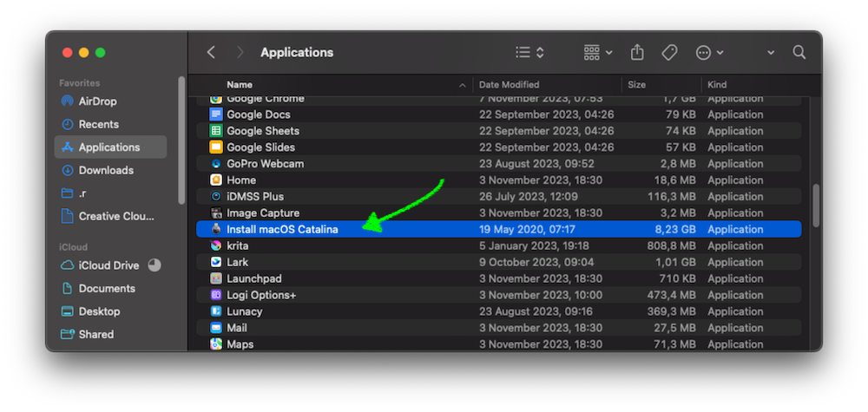Click the Install macOS Catalina icon
This screenshot has height=412, width=868.
tap(216, 229)
